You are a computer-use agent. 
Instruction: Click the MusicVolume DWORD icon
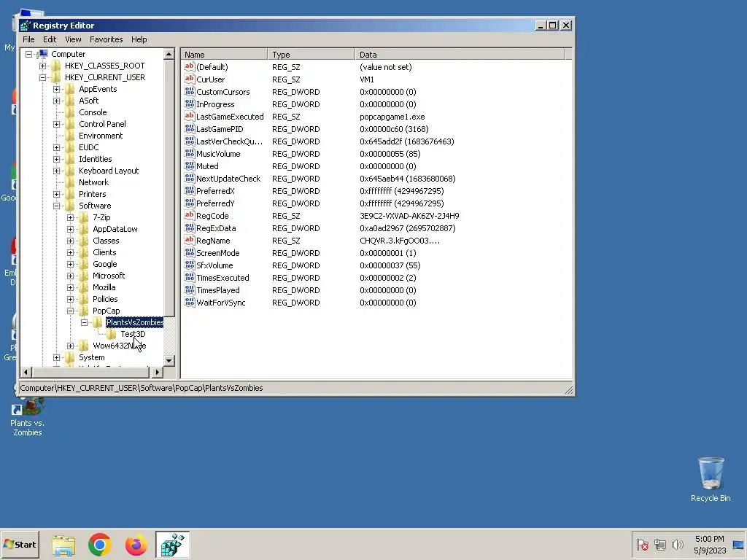click(189, 153)
